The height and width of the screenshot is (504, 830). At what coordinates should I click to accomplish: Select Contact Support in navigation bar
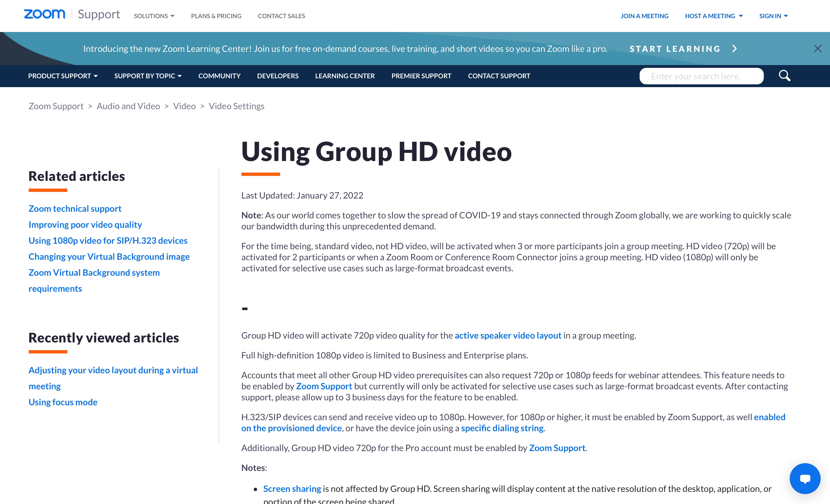coord(499,76)
